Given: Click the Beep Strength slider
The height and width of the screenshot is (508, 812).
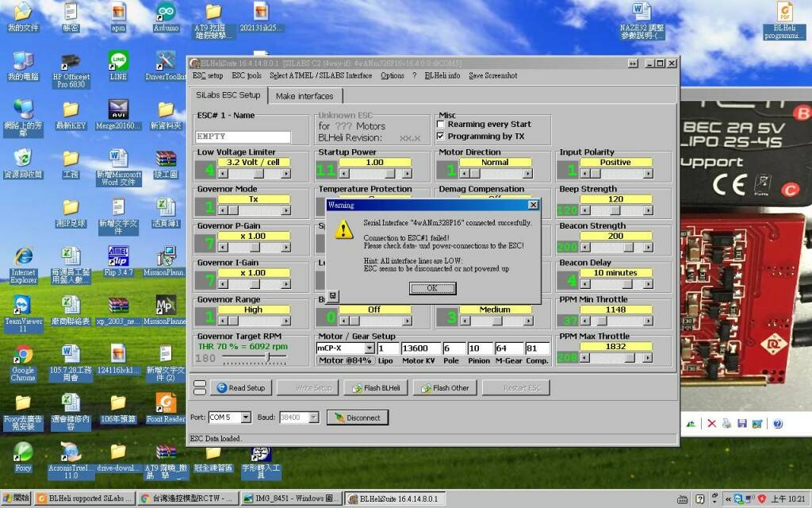Looking at the screenshot, I should [x=616, y=210].
